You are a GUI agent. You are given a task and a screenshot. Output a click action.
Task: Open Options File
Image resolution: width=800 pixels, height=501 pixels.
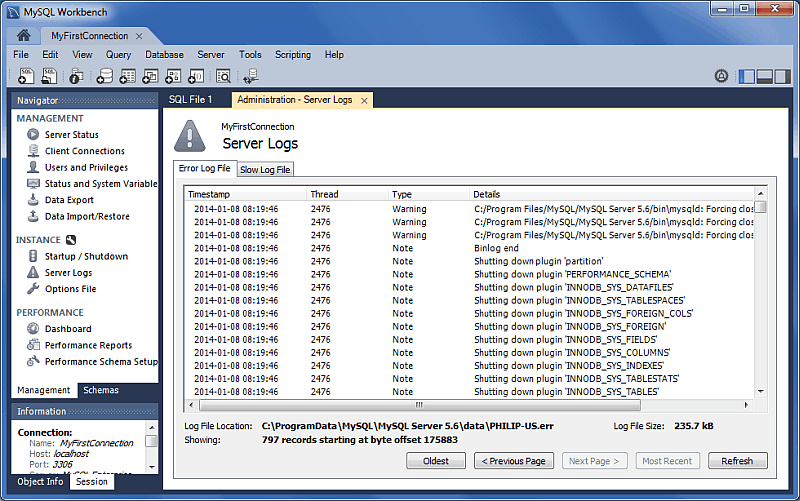[x=70, y=289]
